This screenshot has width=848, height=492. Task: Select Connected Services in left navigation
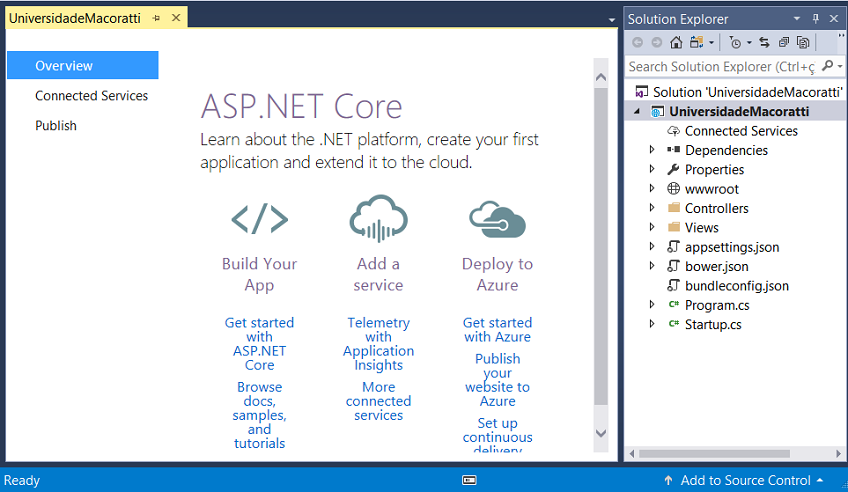pos(91,96)
